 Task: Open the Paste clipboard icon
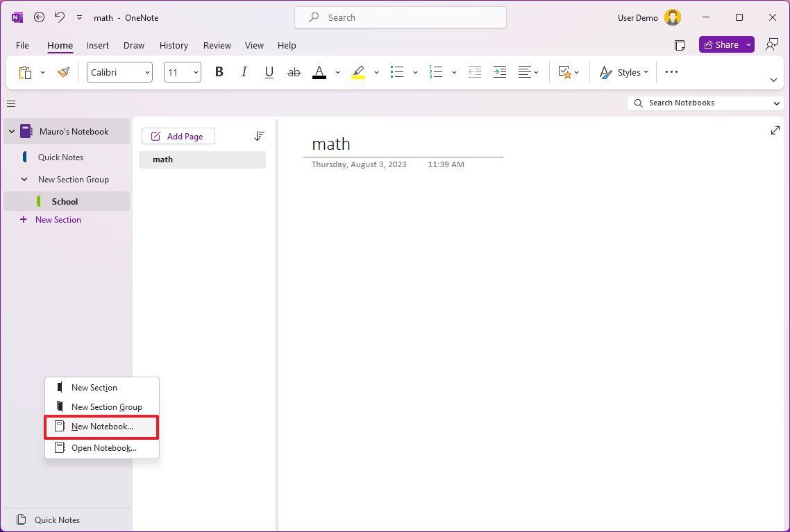point(25,71)
